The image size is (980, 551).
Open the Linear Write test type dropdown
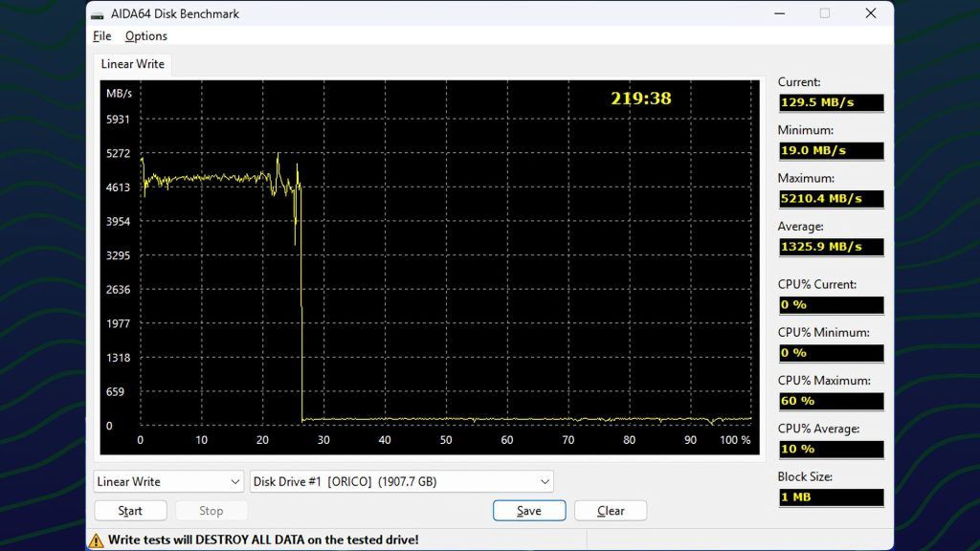pos(168,482)
